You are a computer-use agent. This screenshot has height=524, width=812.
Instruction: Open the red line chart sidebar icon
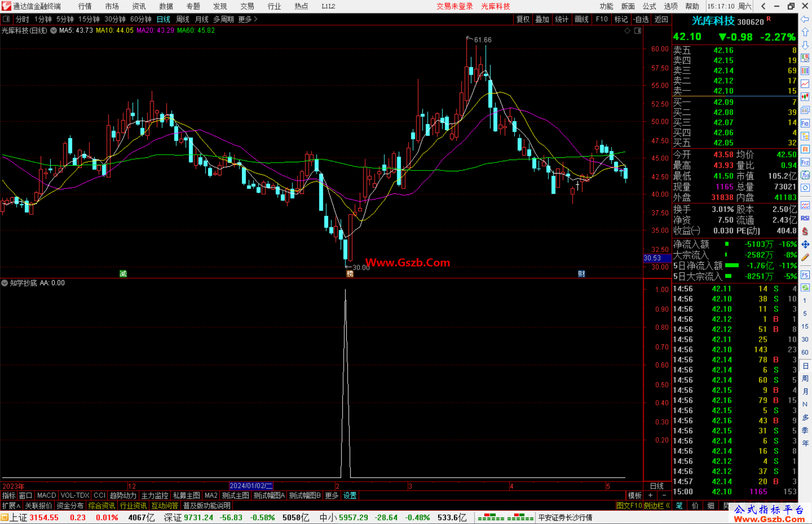[x=805, y=84]
